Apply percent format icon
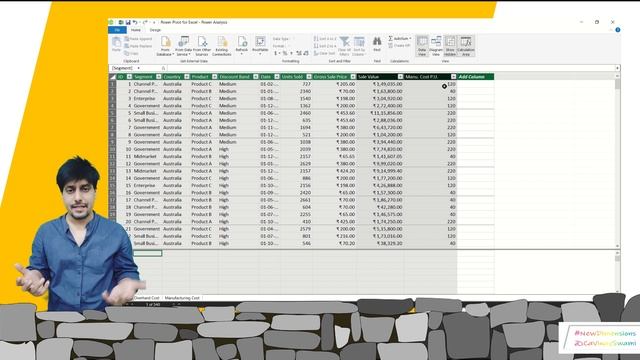The image size is (640, 360). coord(285,53)
